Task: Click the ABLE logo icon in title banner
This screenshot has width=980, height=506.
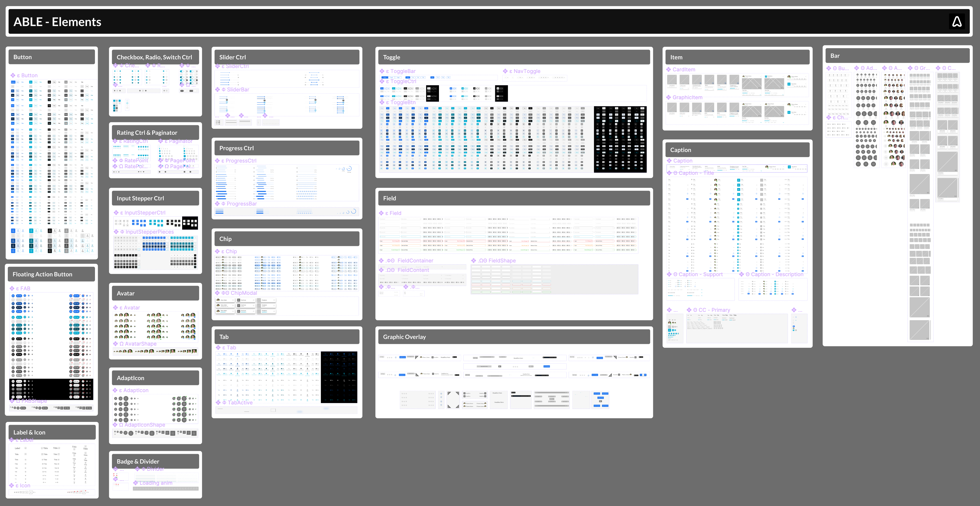Action: pyautogui.click(x=957, y=22)
